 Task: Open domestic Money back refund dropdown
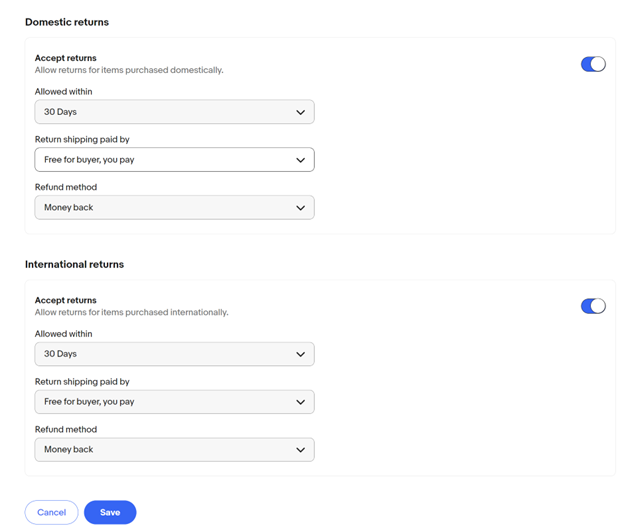click(174, 207)
